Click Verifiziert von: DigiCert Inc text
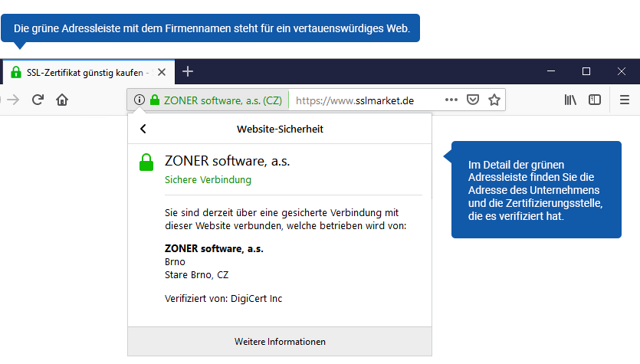The height and width of the screenshot is (364, 640). click(x=223, y=298)
